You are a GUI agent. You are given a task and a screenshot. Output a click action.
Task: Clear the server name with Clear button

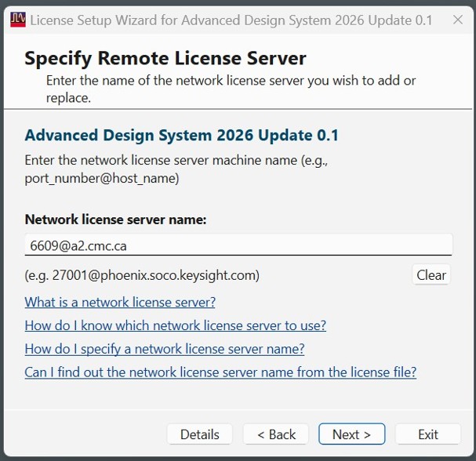pos(431,275)
